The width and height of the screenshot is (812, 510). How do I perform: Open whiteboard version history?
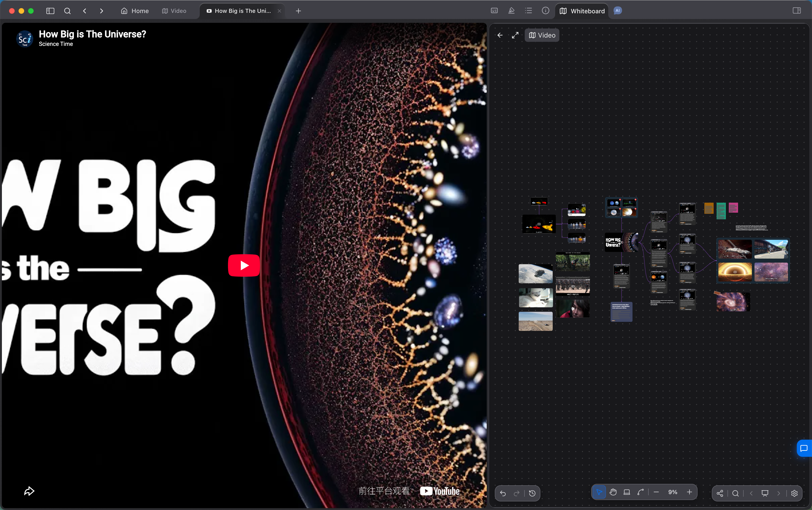point(532,493)
